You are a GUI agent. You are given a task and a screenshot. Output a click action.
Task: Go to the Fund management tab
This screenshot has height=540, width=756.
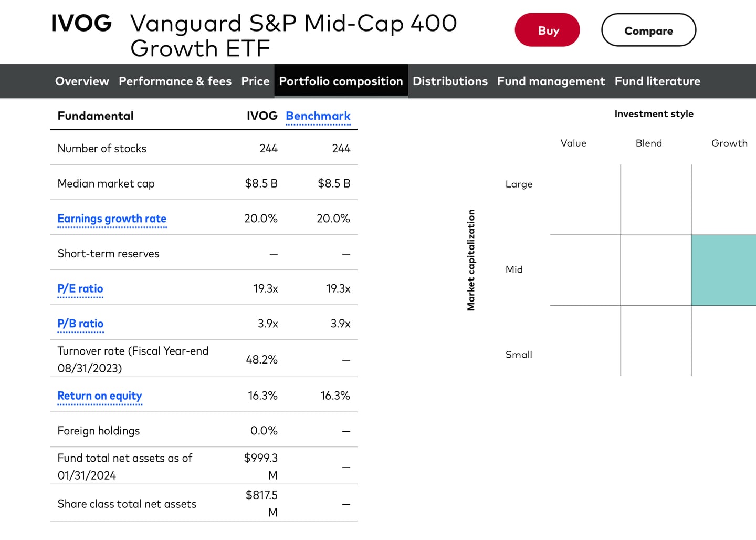(x=551, y=81)
